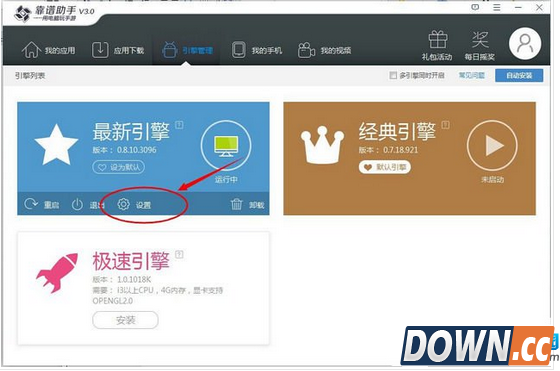Click the 靠谱助手 logo icon
Image resolution: width=560 pixels, height=371 pixels.
click(22, 14)
